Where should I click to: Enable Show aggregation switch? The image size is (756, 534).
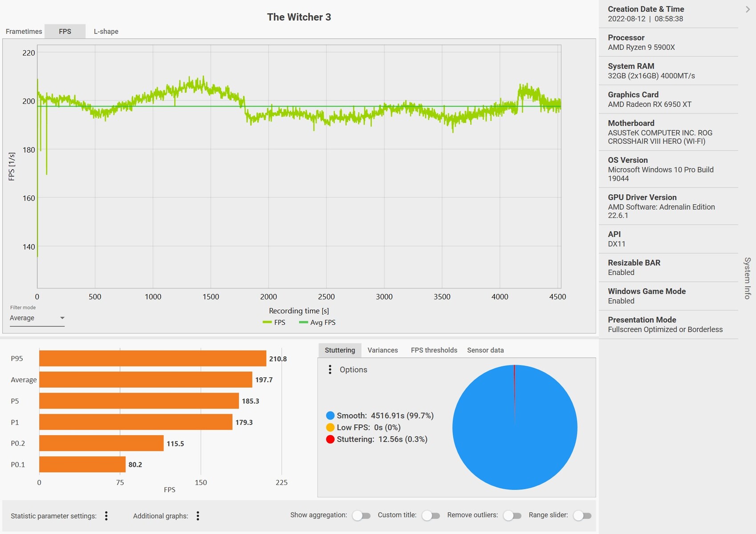(361, 516)
